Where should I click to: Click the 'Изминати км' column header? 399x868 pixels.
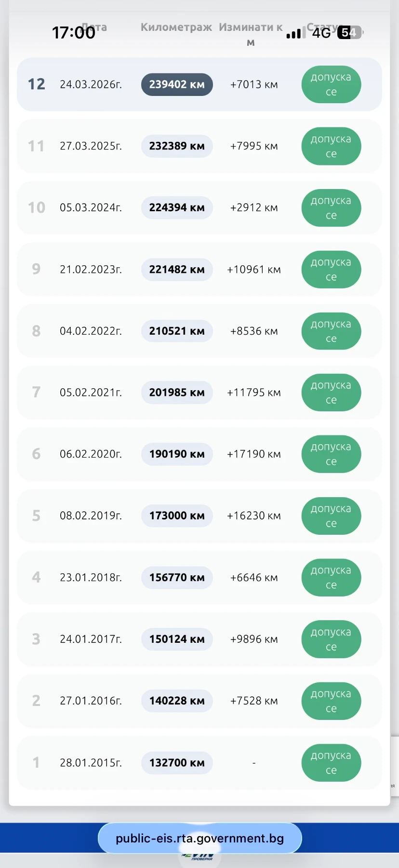click(251, 34)
